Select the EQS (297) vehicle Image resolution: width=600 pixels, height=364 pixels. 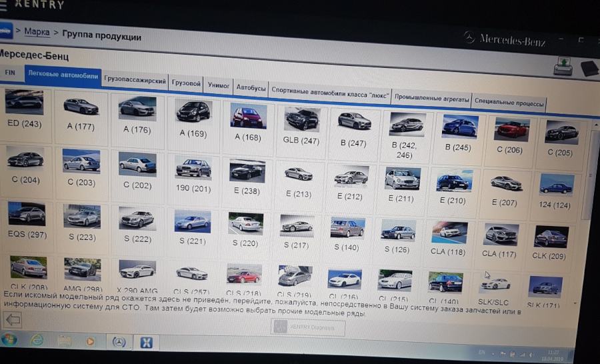27,220
